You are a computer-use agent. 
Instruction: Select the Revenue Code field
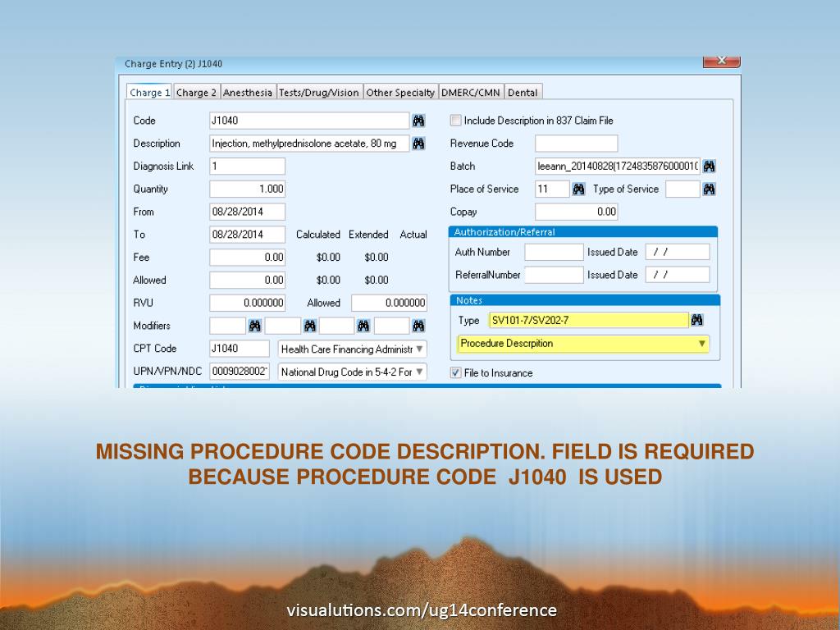pos(577,144)
